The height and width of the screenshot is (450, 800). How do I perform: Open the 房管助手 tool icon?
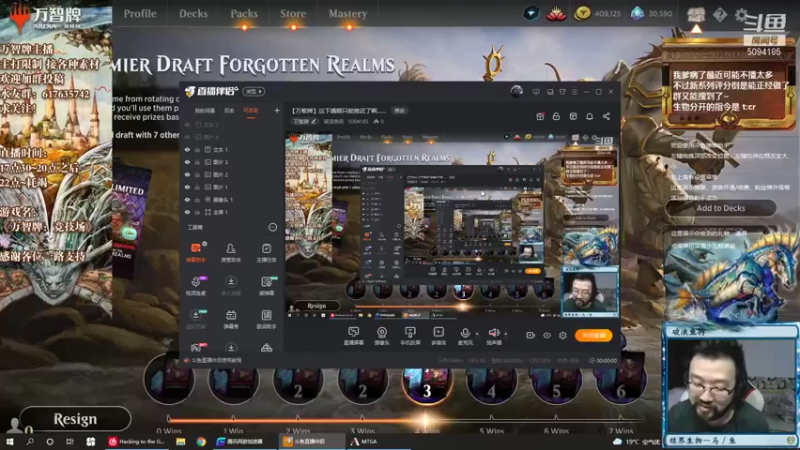[x=231, y=253]
